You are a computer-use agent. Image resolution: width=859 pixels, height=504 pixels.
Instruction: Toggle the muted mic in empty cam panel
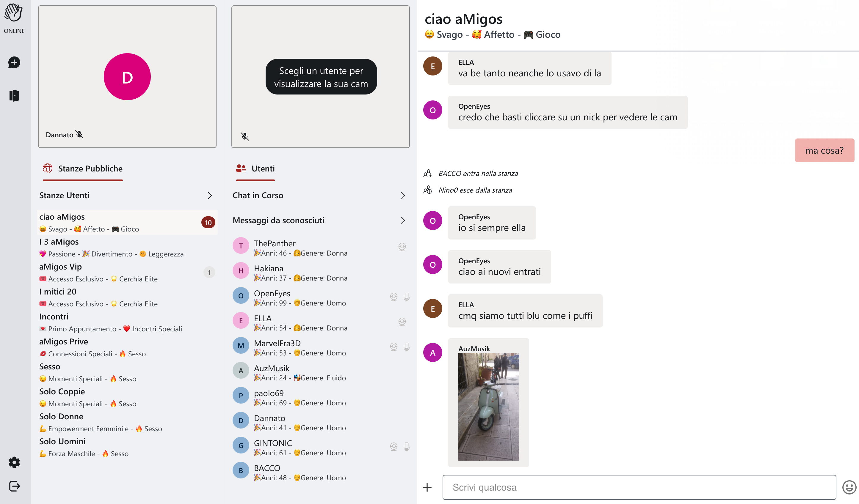click(x=245, y=136)
